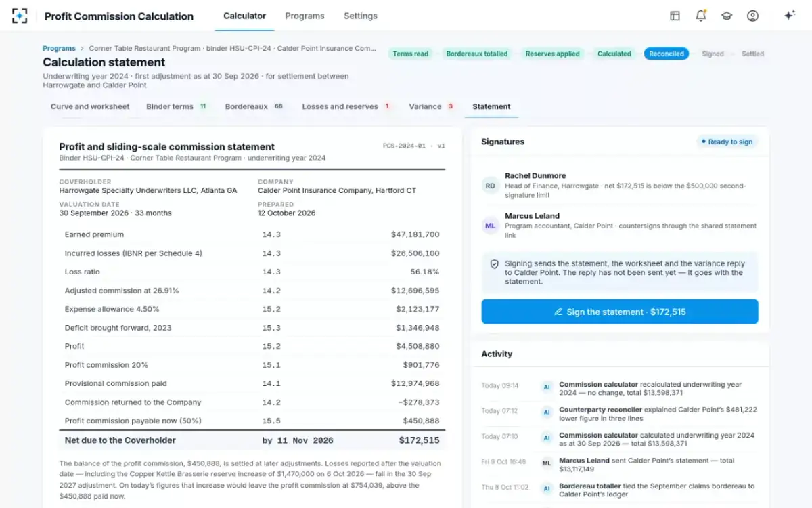Screen dimensions: 812x508
Task: Select Reconciled progress step
Action: coord(667,54)
